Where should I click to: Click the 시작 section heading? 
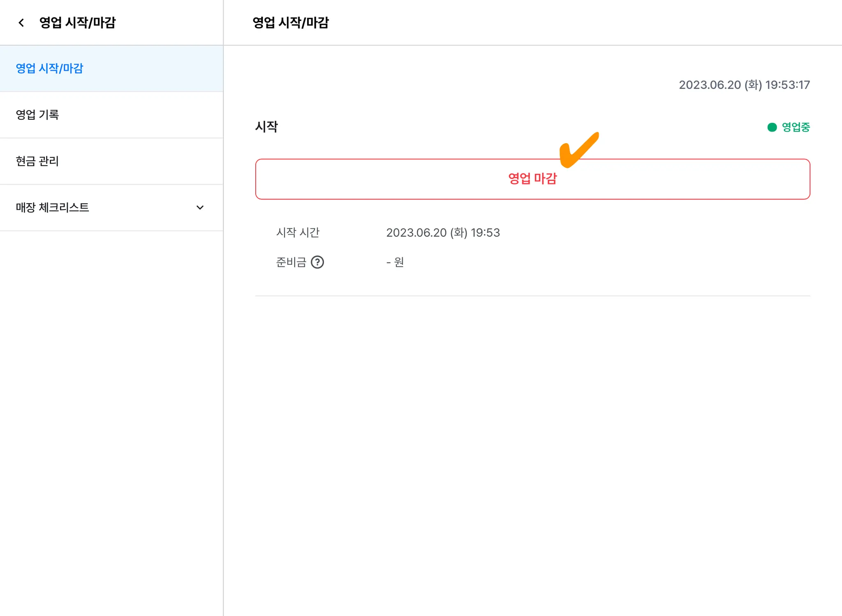(x=266, y=127)
